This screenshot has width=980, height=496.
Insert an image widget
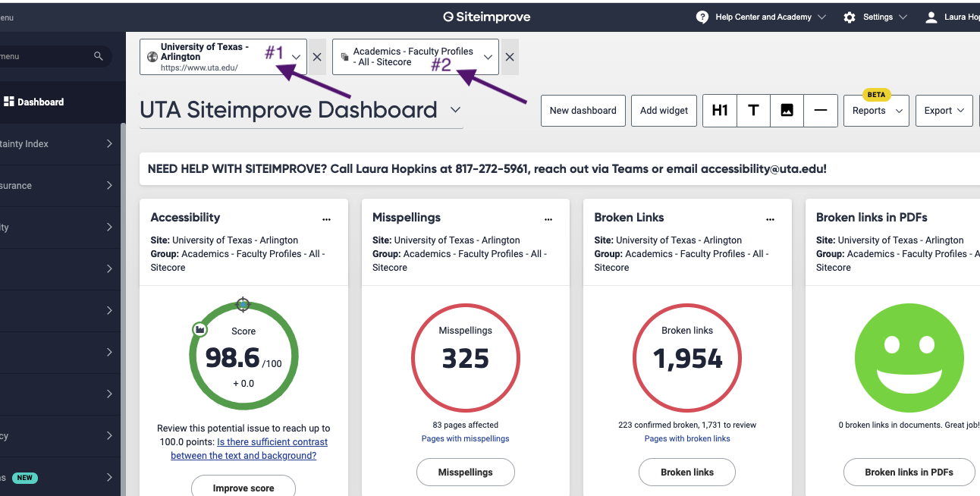click(787, 110)
